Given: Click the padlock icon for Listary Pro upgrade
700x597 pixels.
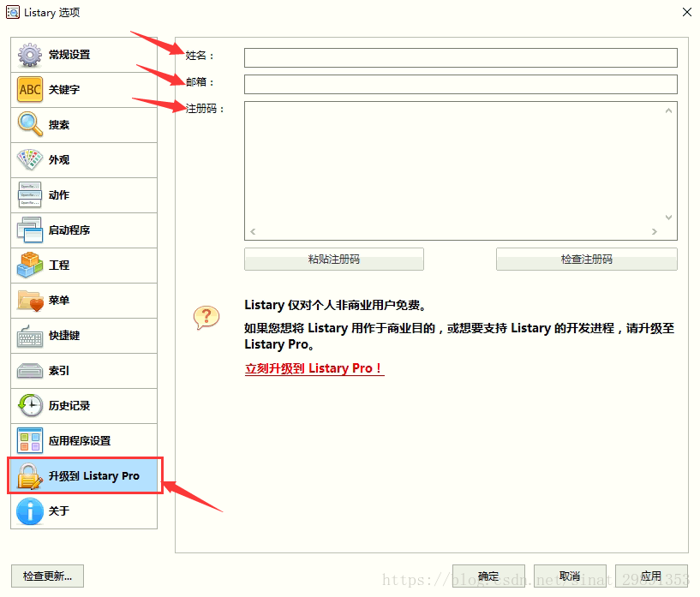Looking at the screenshot, I should point(29,476).
